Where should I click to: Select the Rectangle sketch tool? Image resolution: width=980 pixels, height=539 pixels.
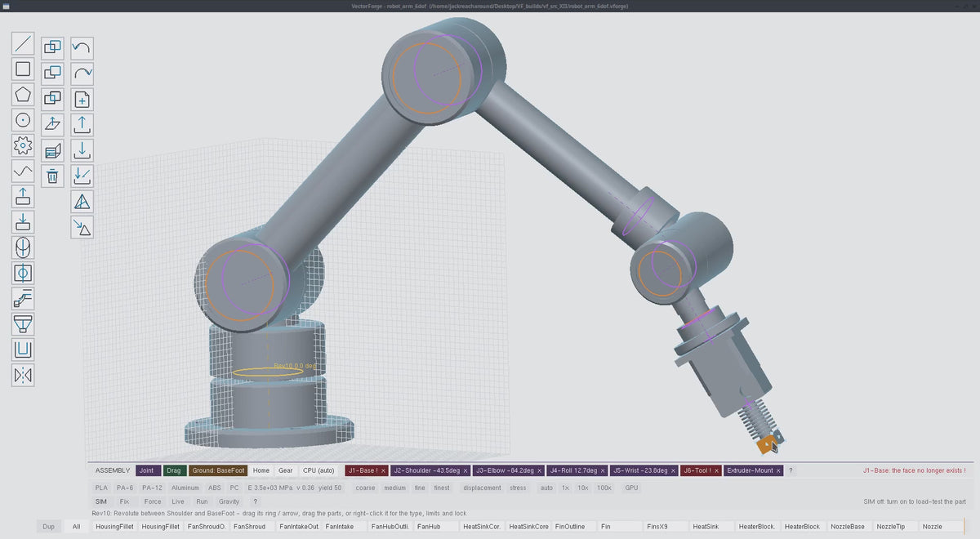[24, 69]
